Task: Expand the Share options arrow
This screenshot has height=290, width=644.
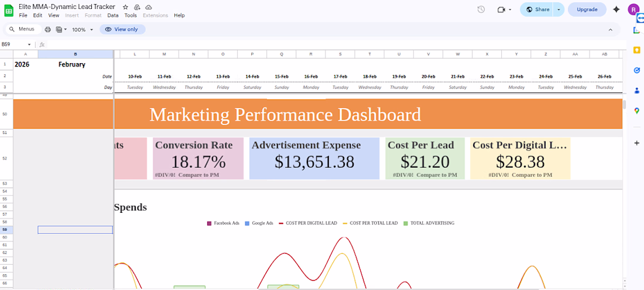Action: pos(559,9)
